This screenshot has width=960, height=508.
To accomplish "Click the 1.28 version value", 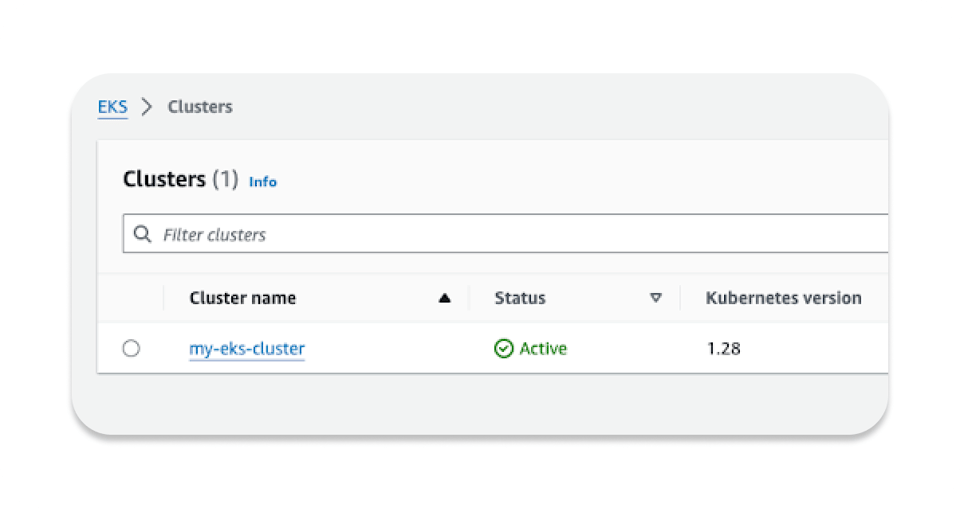I will [x=724, y=348].
